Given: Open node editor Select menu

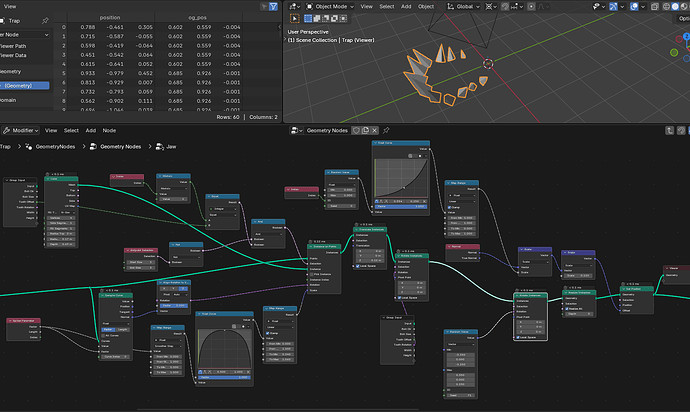Looking at the screenshot, I should (x=71, y=130).
